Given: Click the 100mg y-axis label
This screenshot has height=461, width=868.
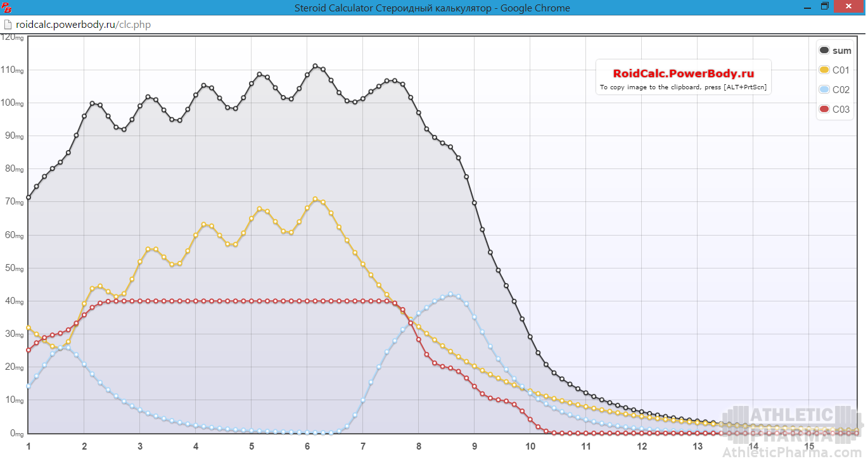Looking at the screenshot, I should pos(13,103).
